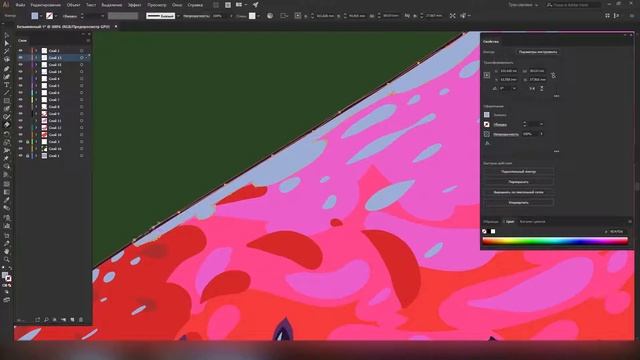Open the Эффект menu
640x360 pixels.
coord(134,5)
